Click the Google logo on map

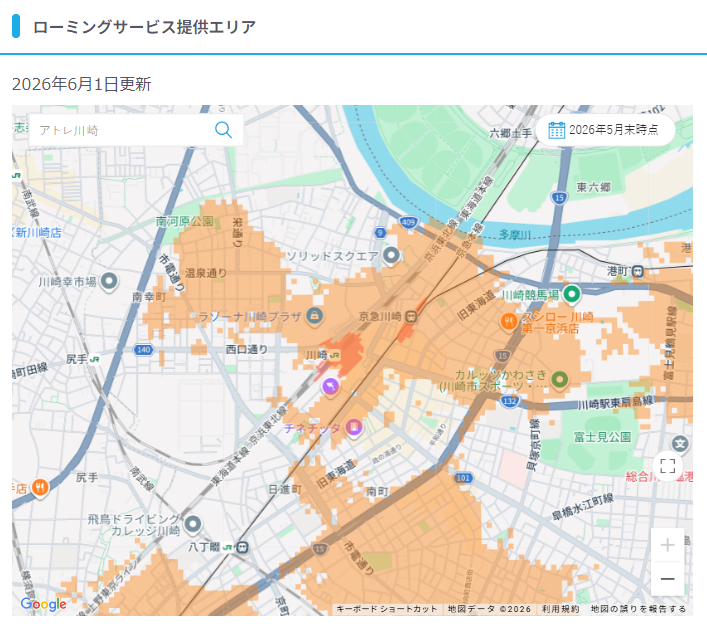coord(44,604)
